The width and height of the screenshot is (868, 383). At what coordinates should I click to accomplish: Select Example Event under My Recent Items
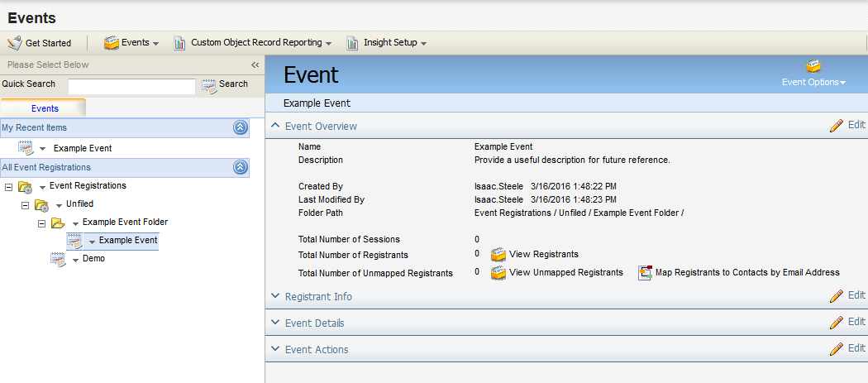(83, 148)
